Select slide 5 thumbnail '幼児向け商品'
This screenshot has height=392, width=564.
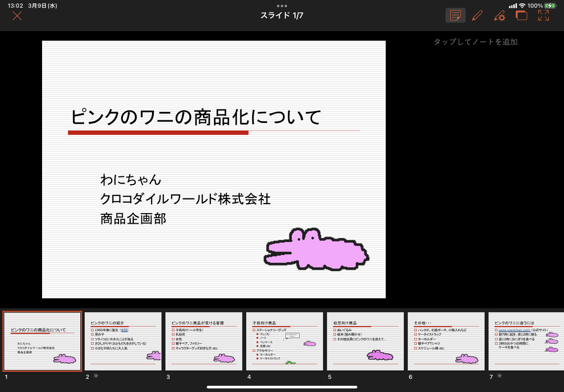(x=365, y=341)
